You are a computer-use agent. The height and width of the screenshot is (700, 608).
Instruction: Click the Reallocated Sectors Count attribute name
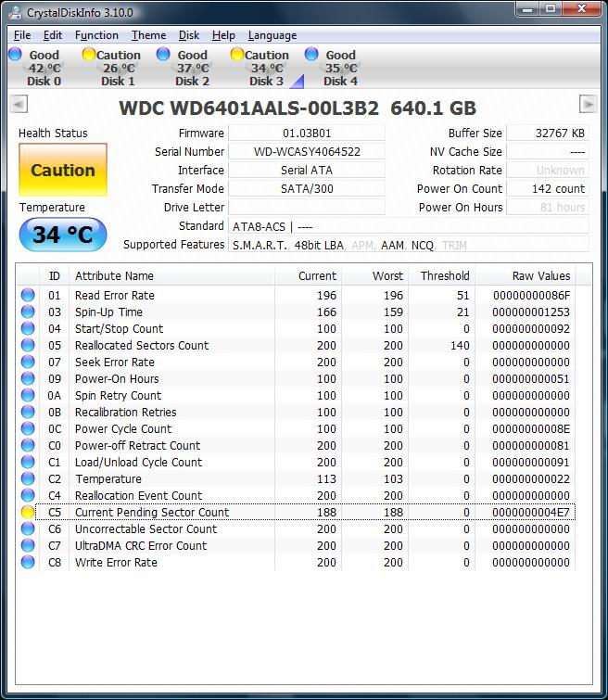(x=142, y=345)
